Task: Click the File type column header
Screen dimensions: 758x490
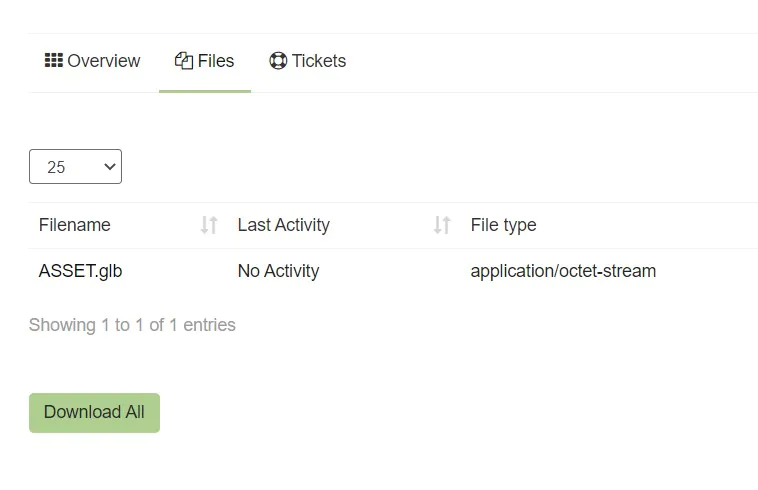Action: tap(504, 225)
